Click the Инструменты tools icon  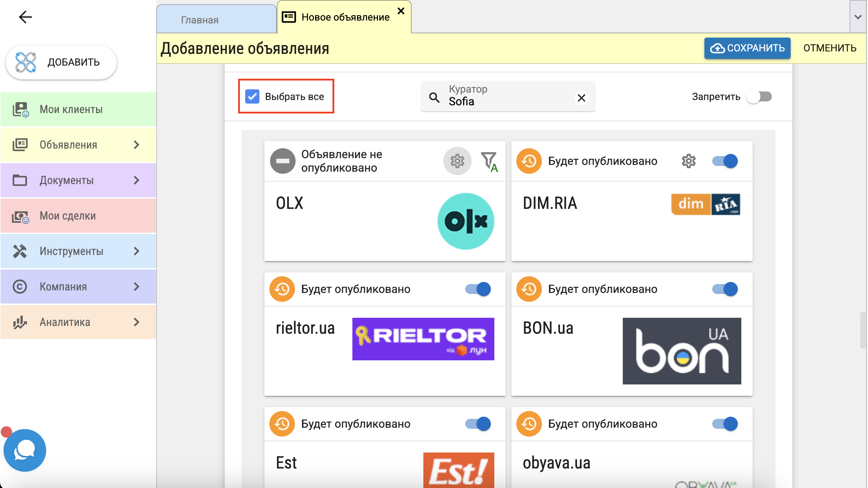[20, 251]
